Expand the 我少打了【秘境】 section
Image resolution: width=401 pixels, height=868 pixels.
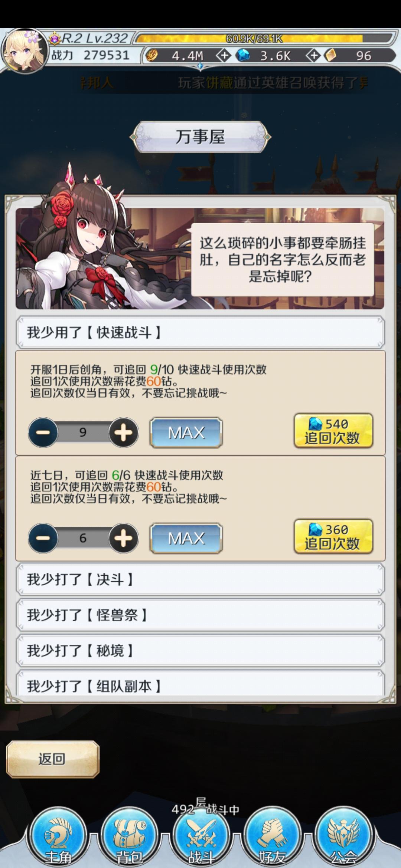coord(200,651)
